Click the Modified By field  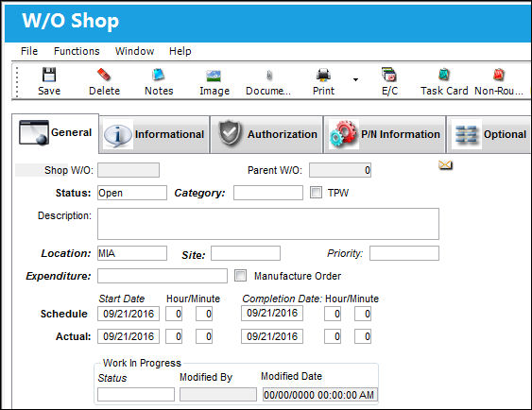[x=218, y=395]
